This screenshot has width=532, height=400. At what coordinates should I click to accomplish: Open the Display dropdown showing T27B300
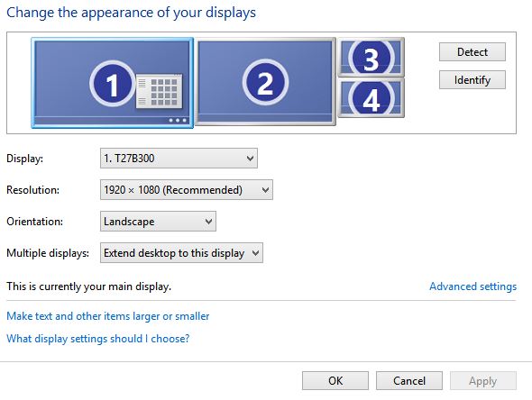[179, 158]
